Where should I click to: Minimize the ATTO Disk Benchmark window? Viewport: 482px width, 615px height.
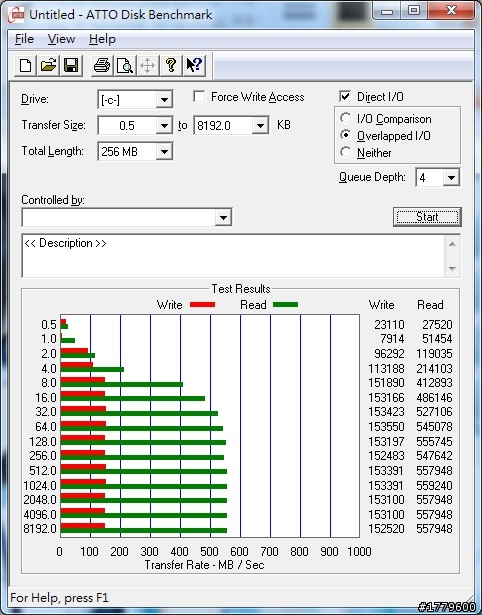pyautogui.click(x=387, y=10)
